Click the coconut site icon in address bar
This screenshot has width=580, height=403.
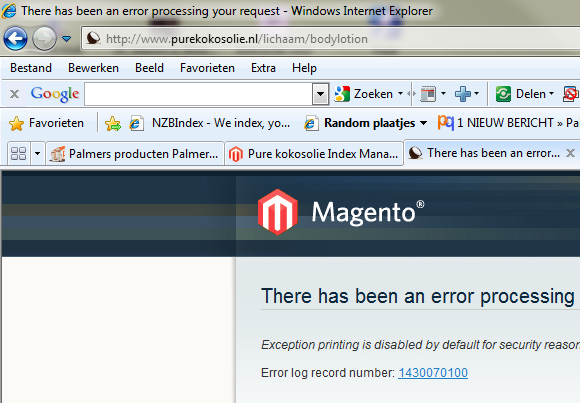pos(94,38)
